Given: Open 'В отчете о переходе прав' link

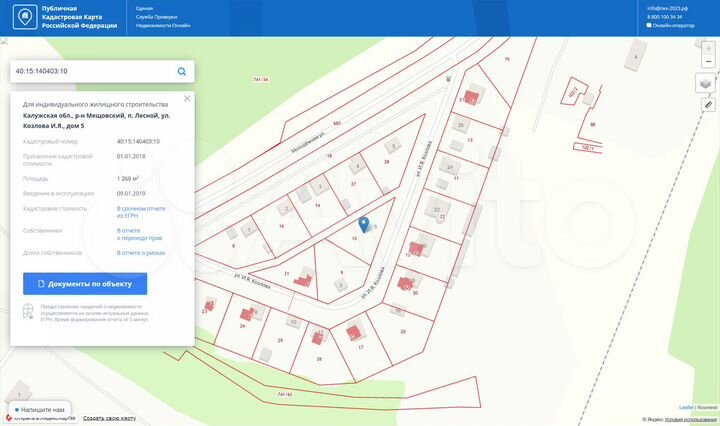Looking at the screenshot, I should (141, 234).
